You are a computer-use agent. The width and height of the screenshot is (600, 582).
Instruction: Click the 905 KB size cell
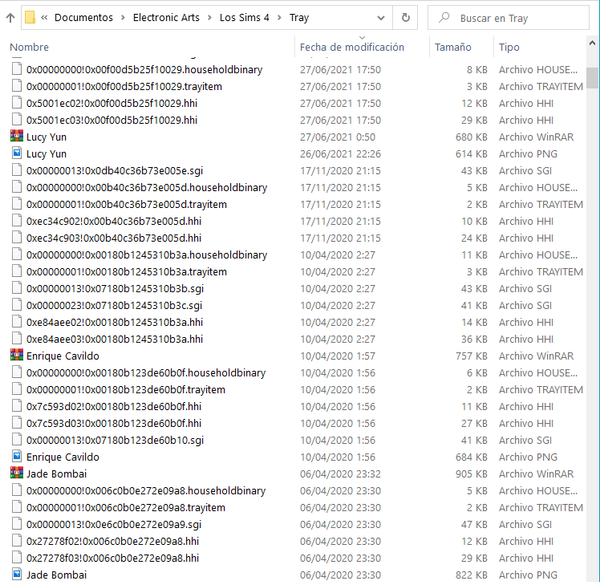click(x=471, y=474)
